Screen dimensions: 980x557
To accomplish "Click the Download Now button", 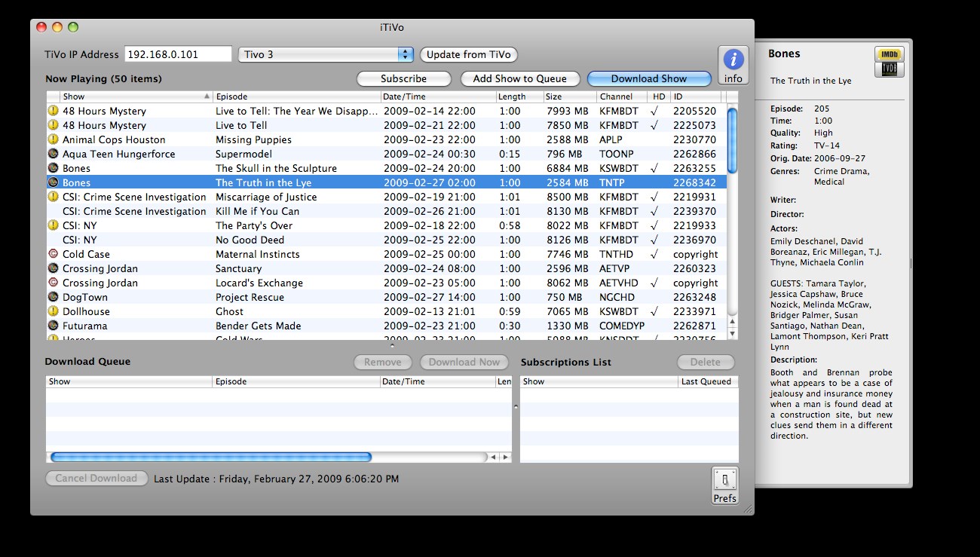I will pos(464,362).
